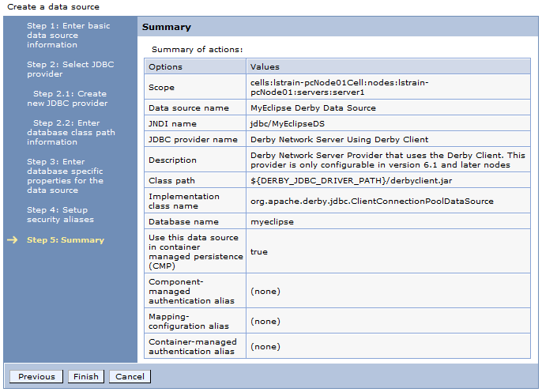Go to Step 1: Enter basic data source information
542x392 pixels.
coord(69,36)
